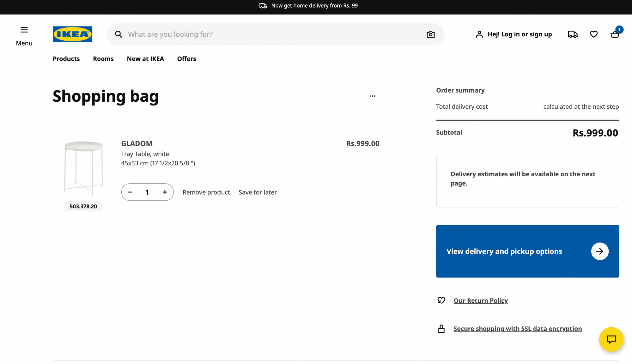Open the chat assistant bubble
This screenshot has height=364, width=632.
(611, 339)
